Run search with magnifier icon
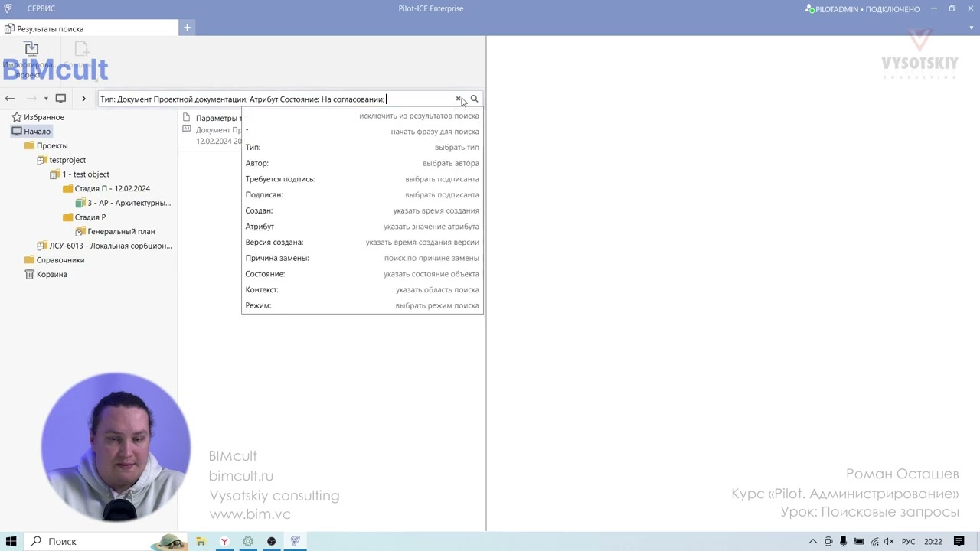Screen dimensions: 980x551 tap(474, 99)
